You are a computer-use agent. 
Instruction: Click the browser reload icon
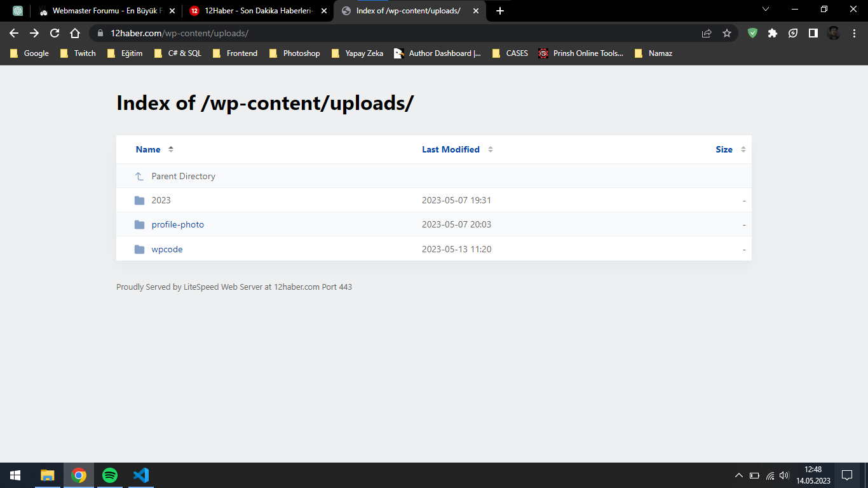pyautogui.click(x=55, y=33)
